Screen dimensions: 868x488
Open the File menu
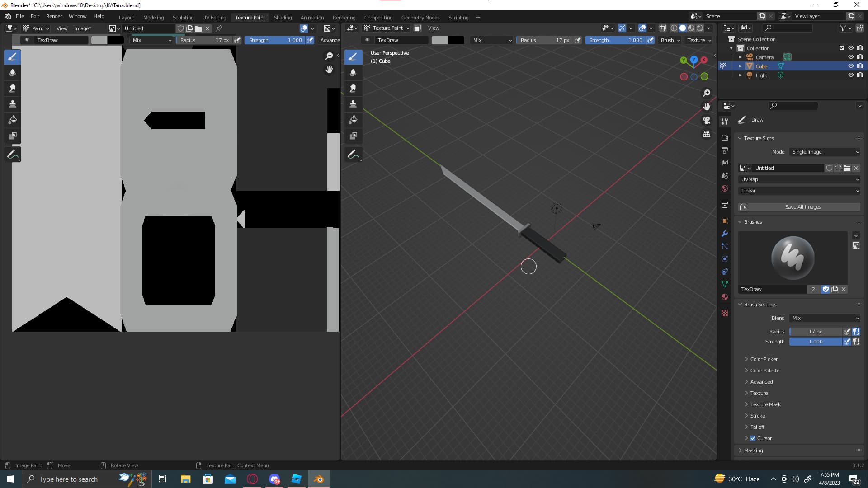(x=20, y=16)
